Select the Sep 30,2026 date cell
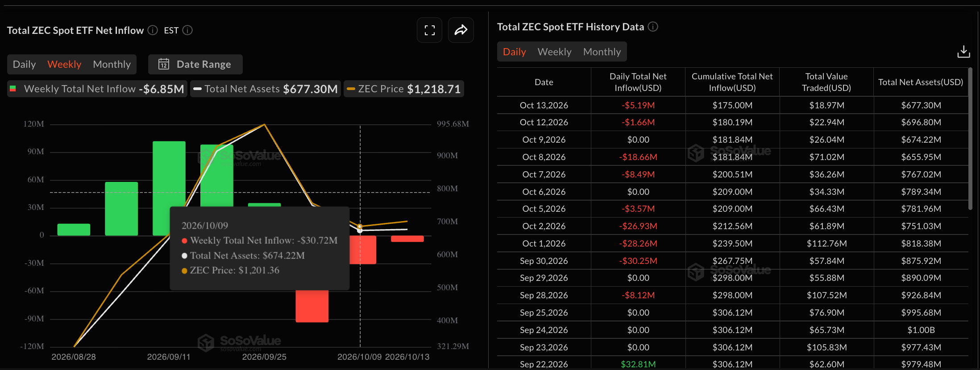The height and width of the screenshot is (370, 980). coord(544,261)
